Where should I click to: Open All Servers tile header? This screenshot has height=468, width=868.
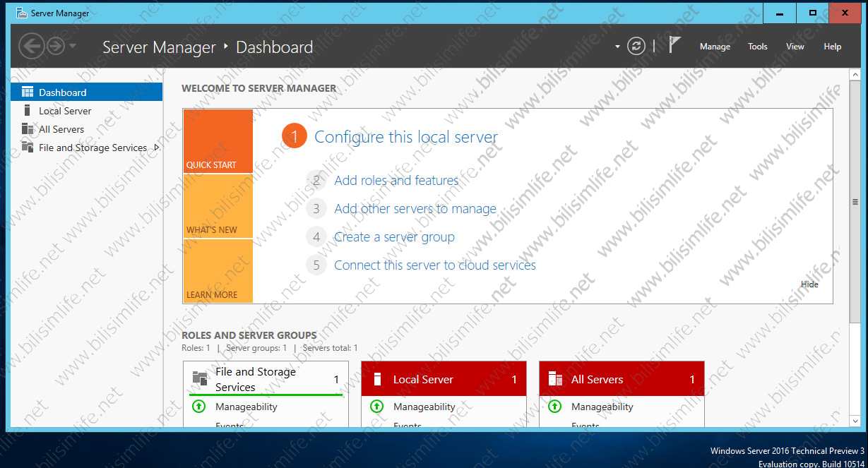(x=622, y=379)
